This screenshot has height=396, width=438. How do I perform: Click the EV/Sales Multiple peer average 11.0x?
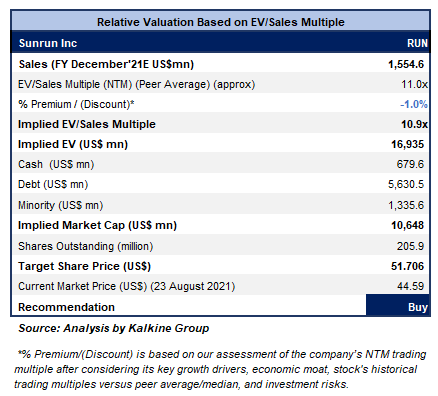click(x=414, y=84)
